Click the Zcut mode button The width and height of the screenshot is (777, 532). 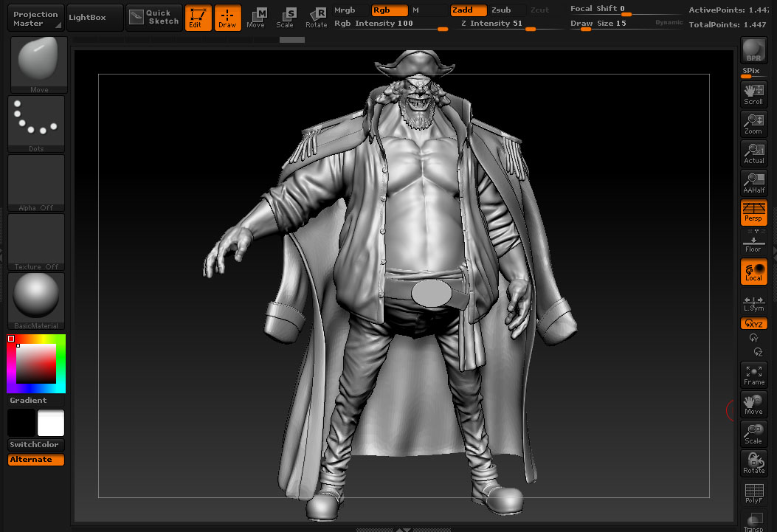tap(540, 10)
